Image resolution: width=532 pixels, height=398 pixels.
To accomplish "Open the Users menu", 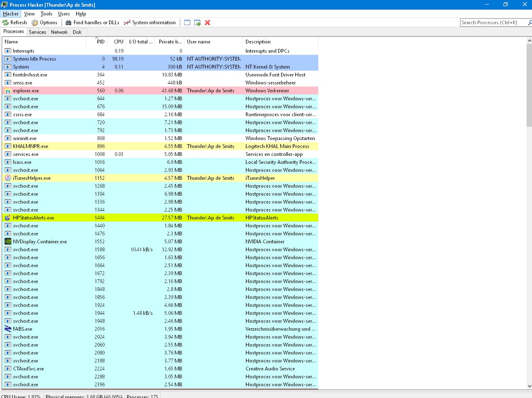I will coord(64,13).
